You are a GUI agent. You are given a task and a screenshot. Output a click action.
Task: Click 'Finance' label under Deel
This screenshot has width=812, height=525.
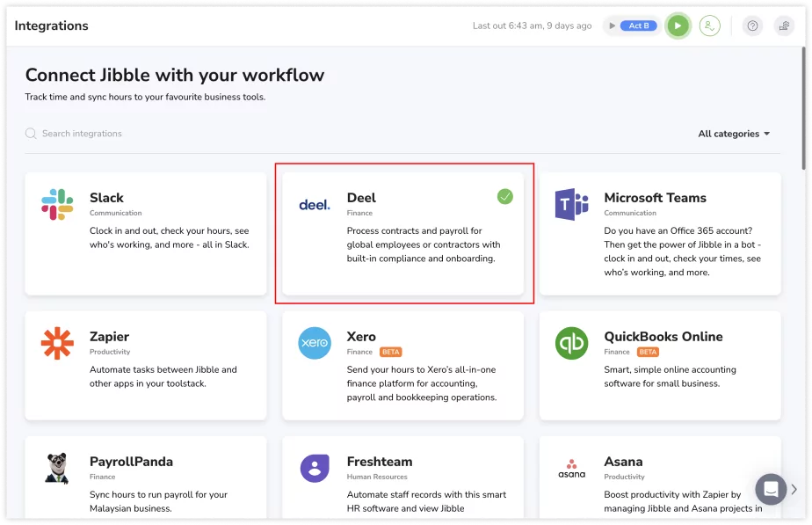tap(359, 213)
